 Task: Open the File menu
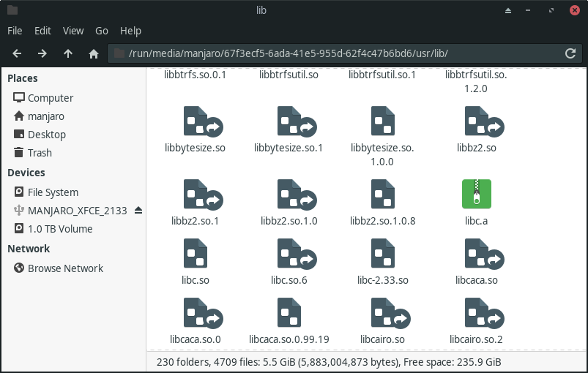pos(16,31)
